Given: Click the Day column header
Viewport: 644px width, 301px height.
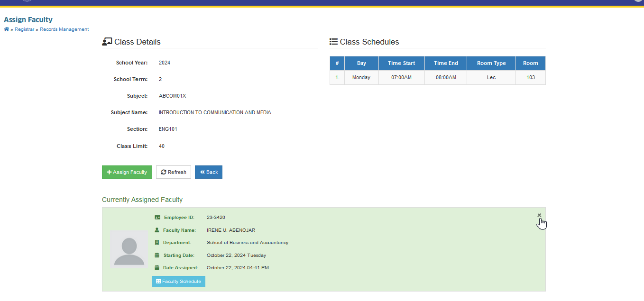Looking at the screenshot, I should pyautogui.click(x=361, y=63).
